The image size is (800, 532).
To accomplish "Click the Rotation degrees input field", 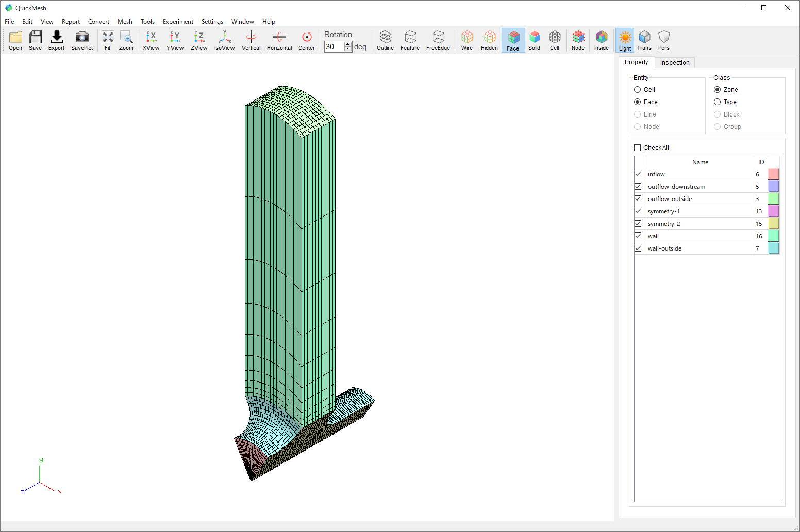I will click(x=334, y=47).
